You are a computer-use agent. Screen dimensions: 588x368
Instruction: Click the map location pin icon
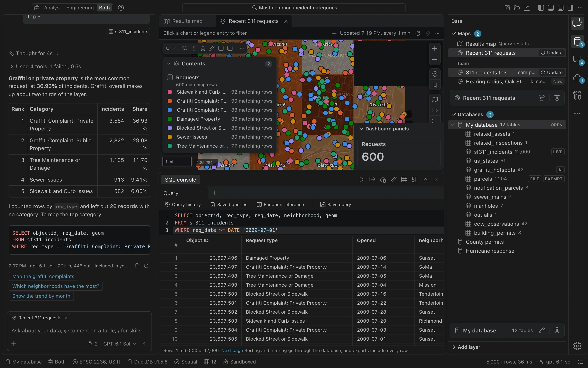coord(435,74)
